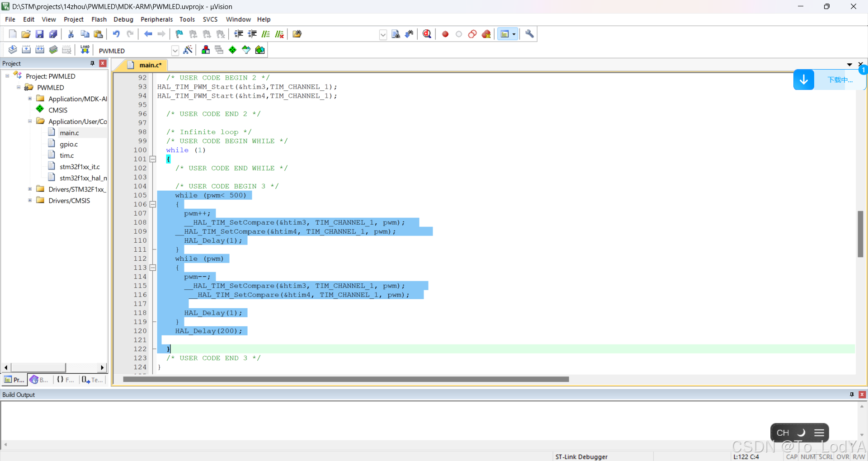Click the blue download arrow button

pos(804,80)
